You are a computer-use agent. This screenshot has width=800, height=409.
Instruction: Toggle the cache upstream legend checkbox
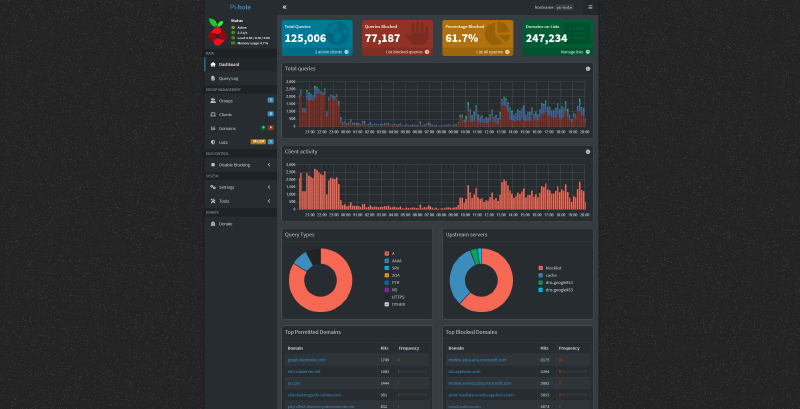pyautogui.click(x=541, y=275)
